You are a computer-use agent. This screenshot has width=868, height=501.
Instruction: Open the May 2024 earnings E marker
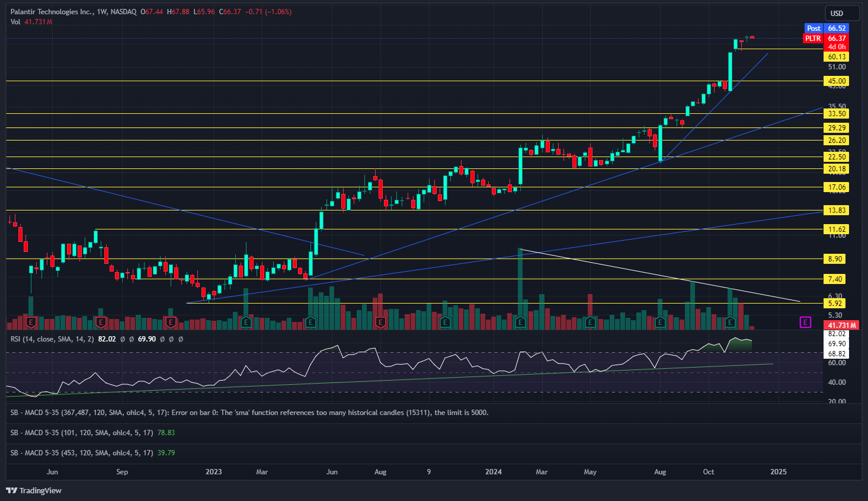(590, 323)
